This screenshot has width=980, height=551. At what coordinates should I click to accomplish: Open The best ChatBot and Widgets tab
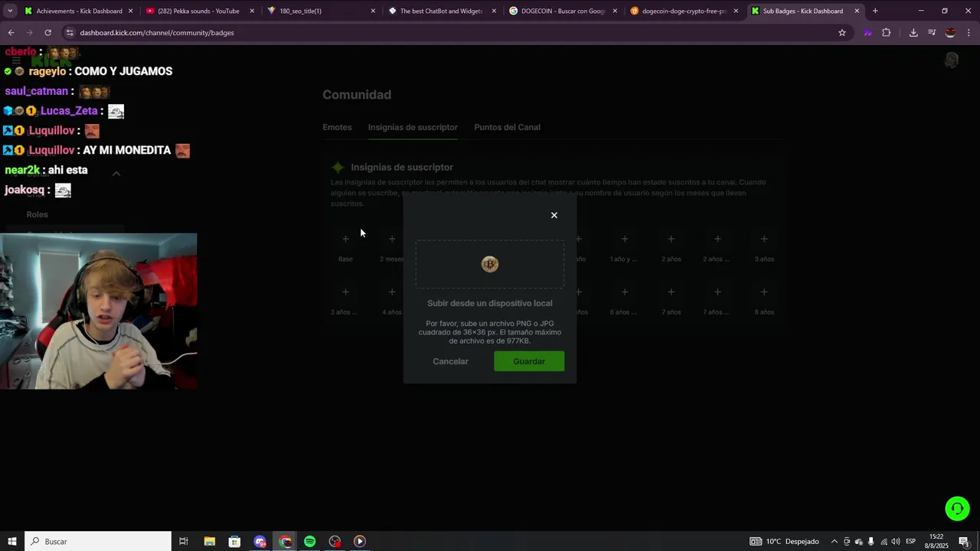pos(442,11)
